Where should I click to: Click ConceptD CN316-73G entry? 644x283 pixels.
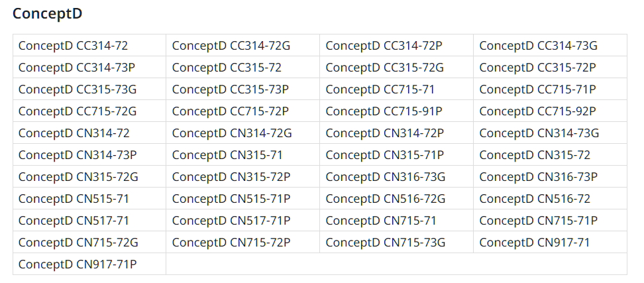click(x=396, y=176)
